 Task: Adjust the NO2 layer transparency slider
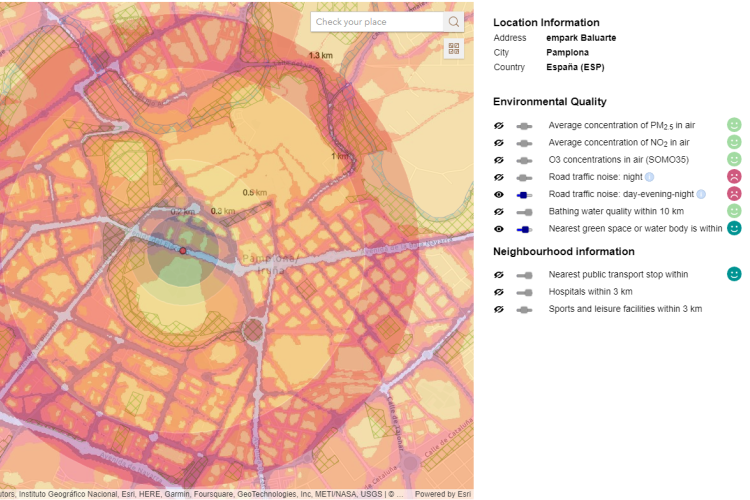tap(524, 143)
